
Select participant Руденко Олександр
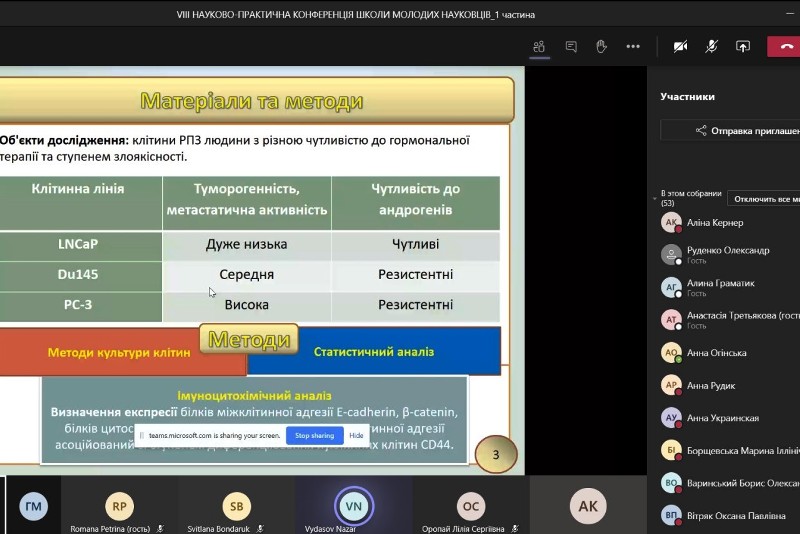pyautogui.click(x=730, y=255)
